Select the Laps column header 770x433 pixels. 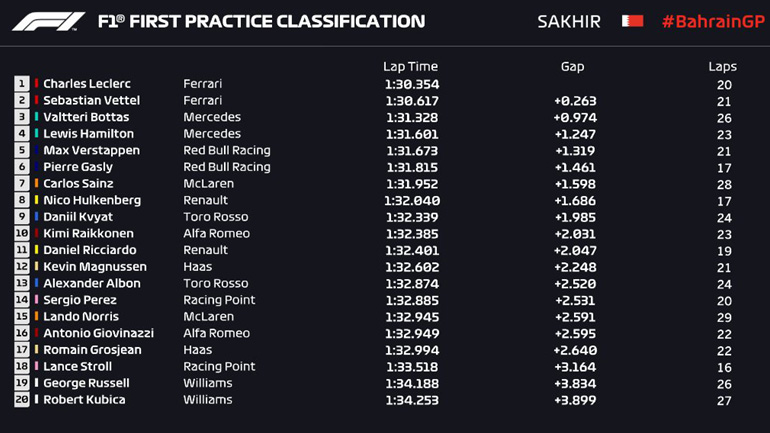tap(722, 67)
